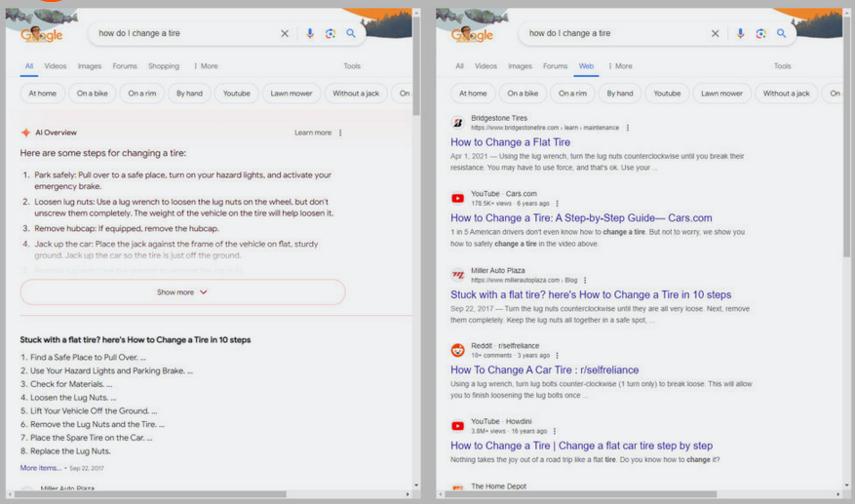Switch to Forums tab in right window
The height and width of the screenshot is (504, 855).
[x=555, y=66]
